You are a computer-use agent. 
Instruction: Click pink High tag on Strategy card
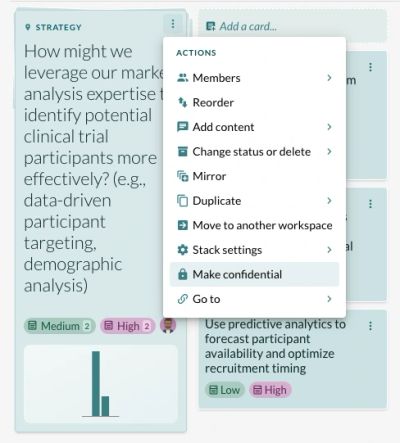coord(128,326)
